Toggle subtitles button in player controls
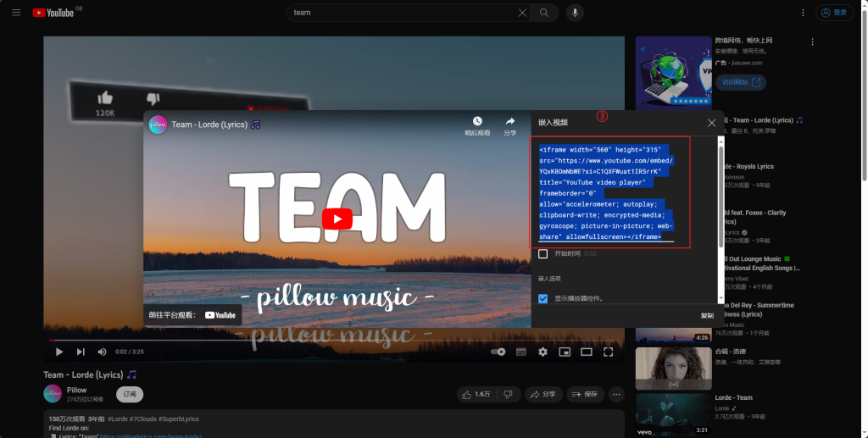Viewport: 868px width, 438px height. [x=521, y=352]
